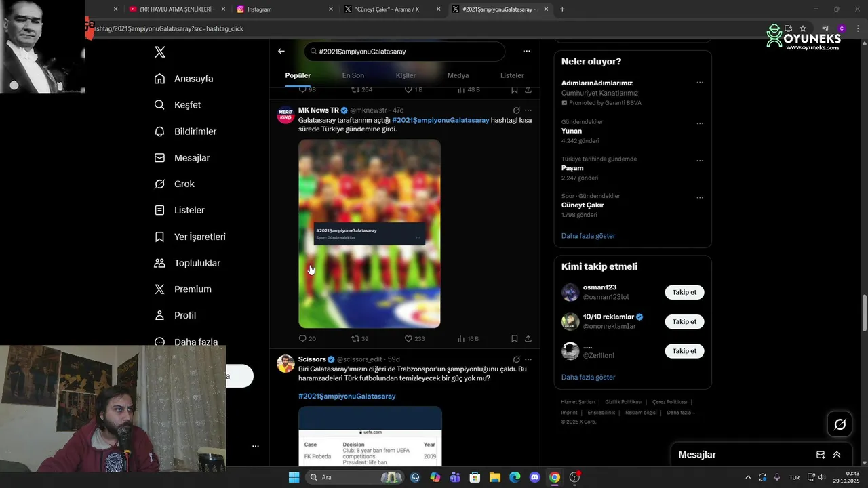868x488 pixels.
Task: Click Daha fazla göster under Kimi takip etmeli
Action: click(x=588, y=377)
